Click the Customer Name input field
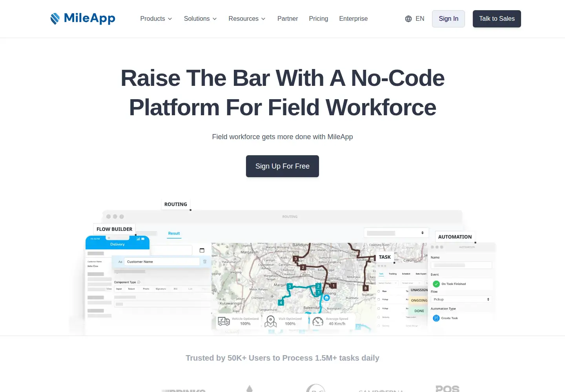 click(x=162, y=261)
